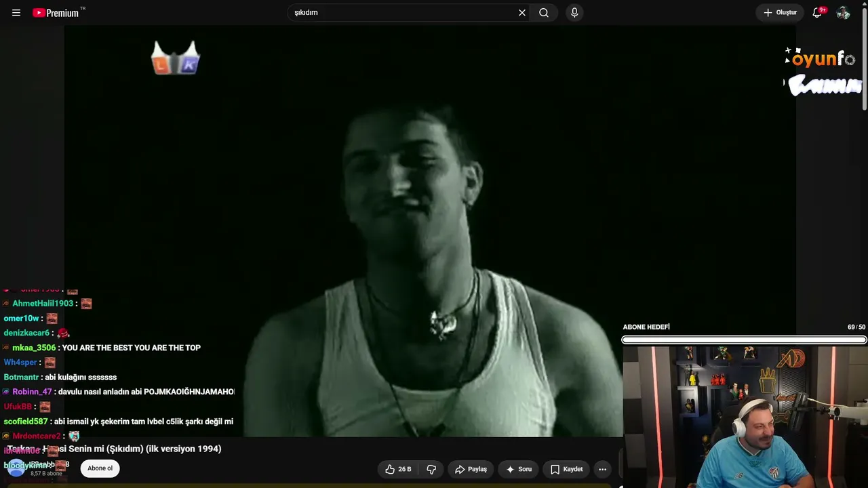Click the ABONE HEDEFİ label
The width and height of the screenshot is (868, 488).
646,327
